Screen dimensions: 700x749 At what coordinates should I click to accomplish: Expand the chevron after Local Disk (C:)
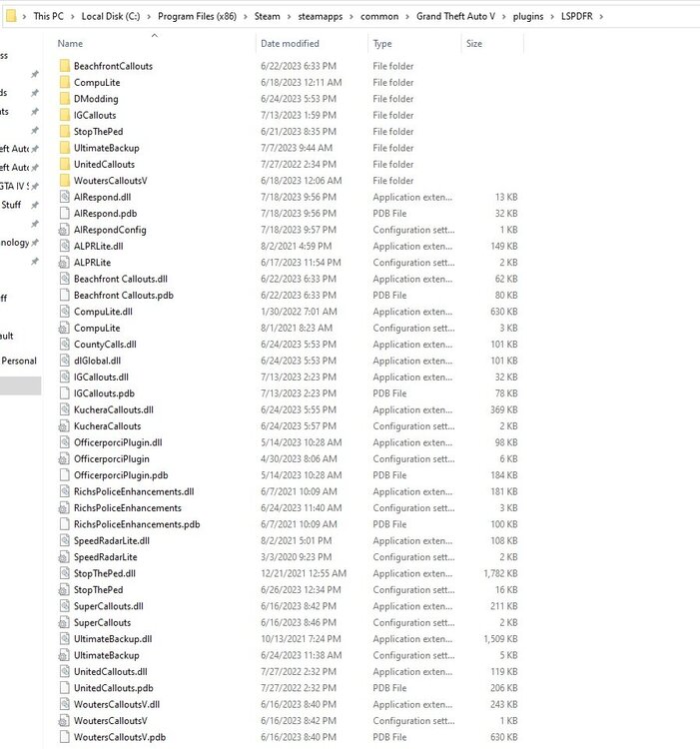(149, 17)
